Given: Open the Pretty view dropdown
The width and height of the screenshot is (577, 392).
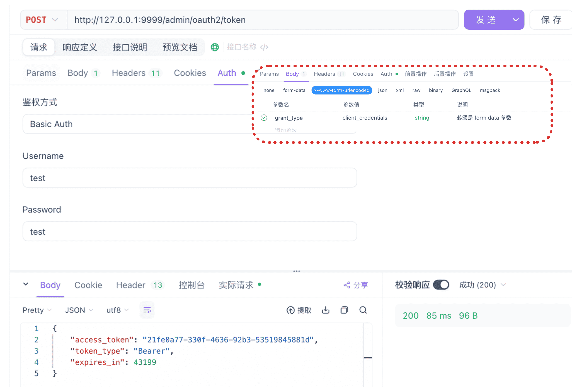Looking at the screenshot, I should click(37, 310).
